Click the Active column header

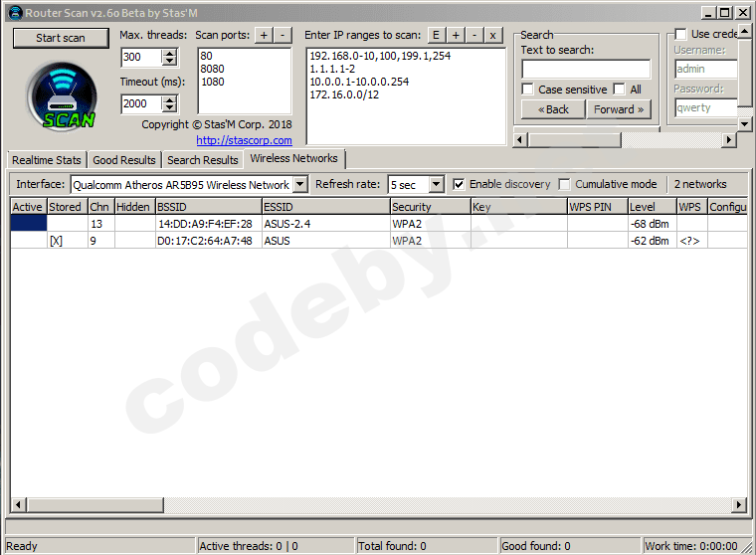[x=29, y=207]
